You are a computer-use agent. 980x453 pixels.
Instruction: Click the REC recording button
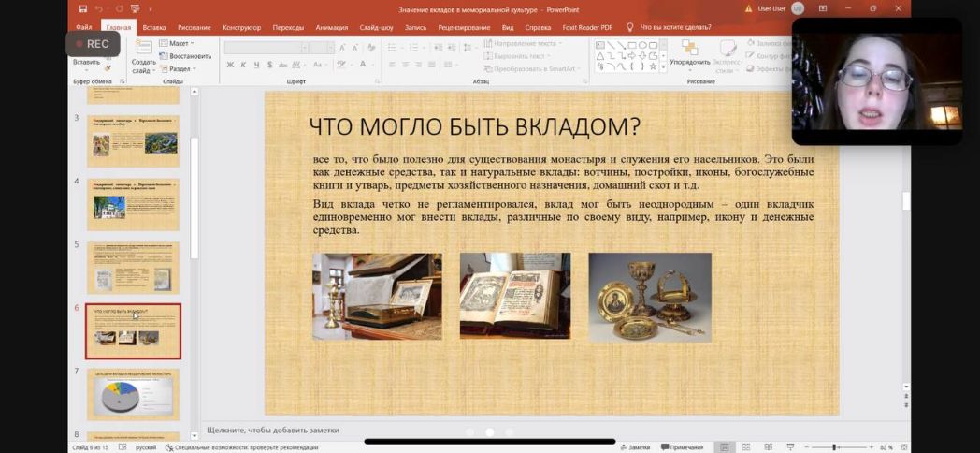92,44
